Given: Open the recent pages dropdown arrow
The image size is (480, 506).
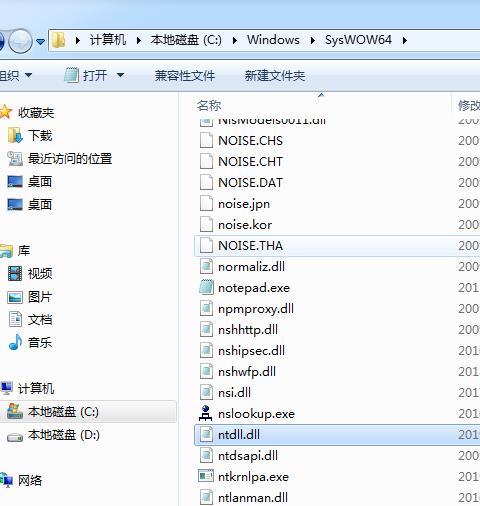Looking at the screenshot, I should (x=40, y=42).
